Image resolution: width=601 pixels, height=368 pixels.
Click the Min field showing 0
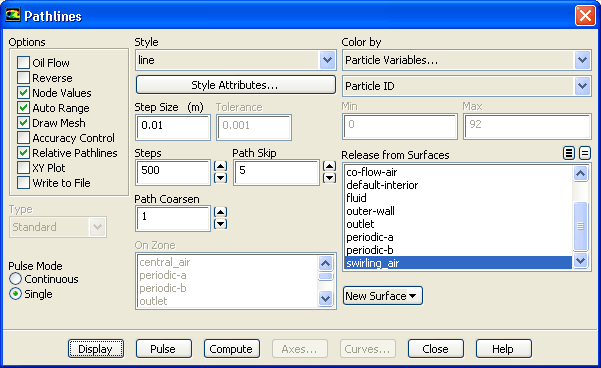pyautogui.click(x=400, y=126)
